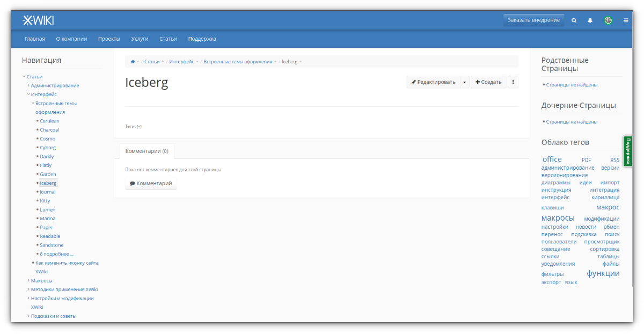Collapse Встроенные темы оформления tree arrow

33,103
